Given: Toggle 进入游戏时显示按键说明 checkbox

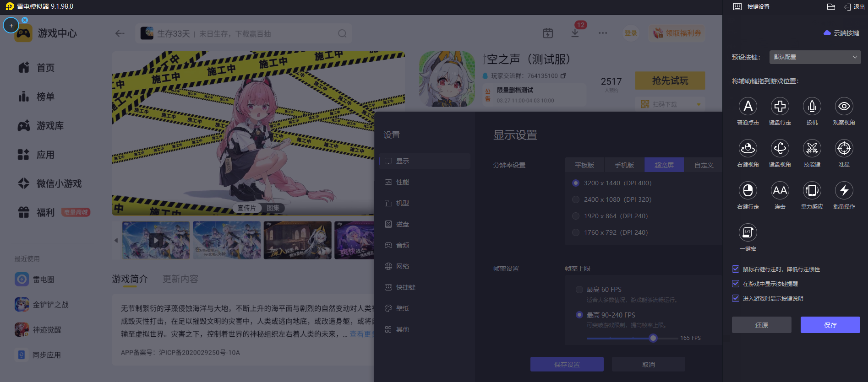Looking at the screenshot, I should point(736,298).
